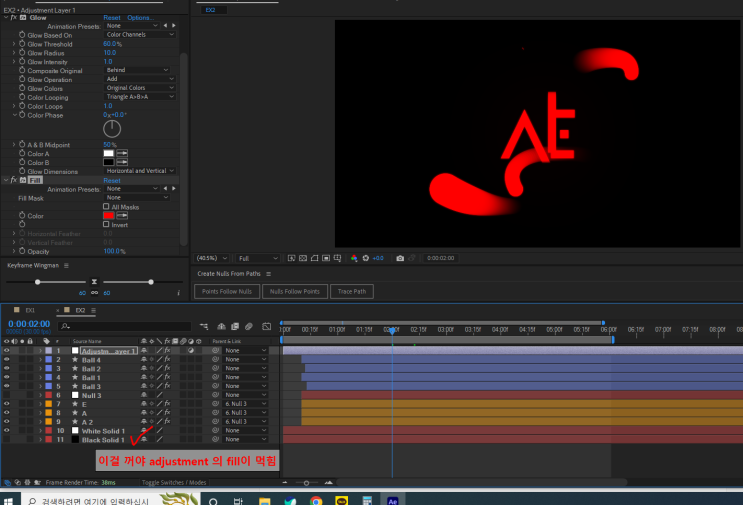Click the red Fill Color swatch
The image size is (743, 505).
pyautogui.click(x=108, y=215)
